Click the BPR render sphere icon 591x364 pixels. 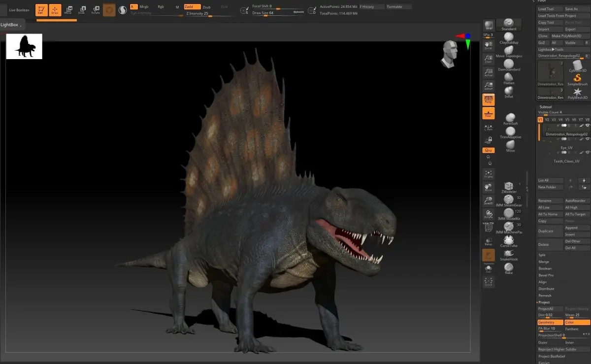coord(489,26)
